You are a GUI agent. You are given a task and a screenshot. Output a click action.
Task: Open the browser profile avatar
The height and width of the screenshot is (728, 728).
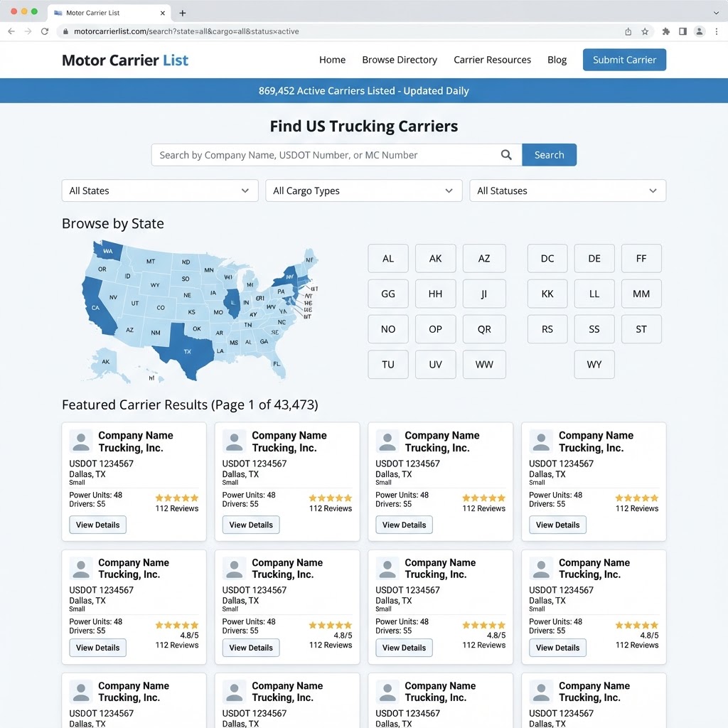click(700, 31)
